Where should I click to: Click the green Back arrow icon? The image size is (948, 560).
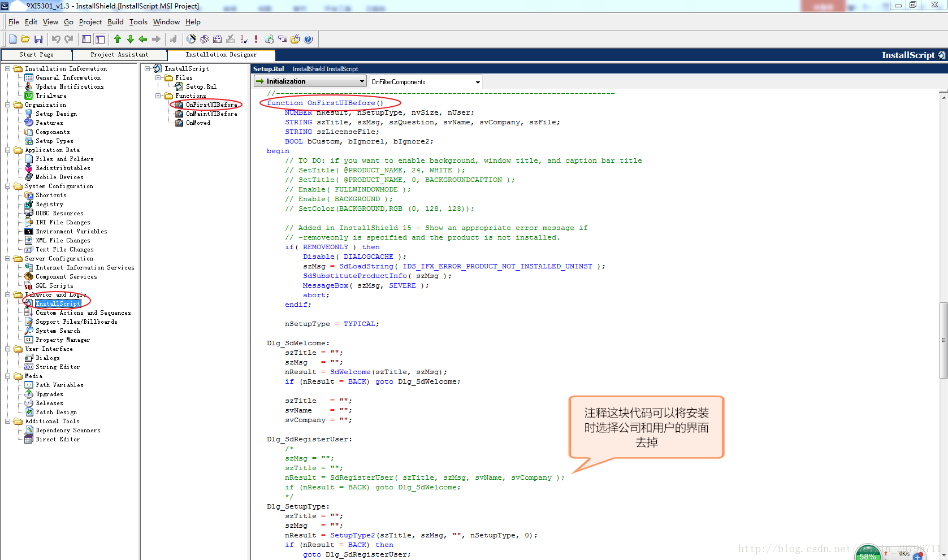tap(143, 39)
